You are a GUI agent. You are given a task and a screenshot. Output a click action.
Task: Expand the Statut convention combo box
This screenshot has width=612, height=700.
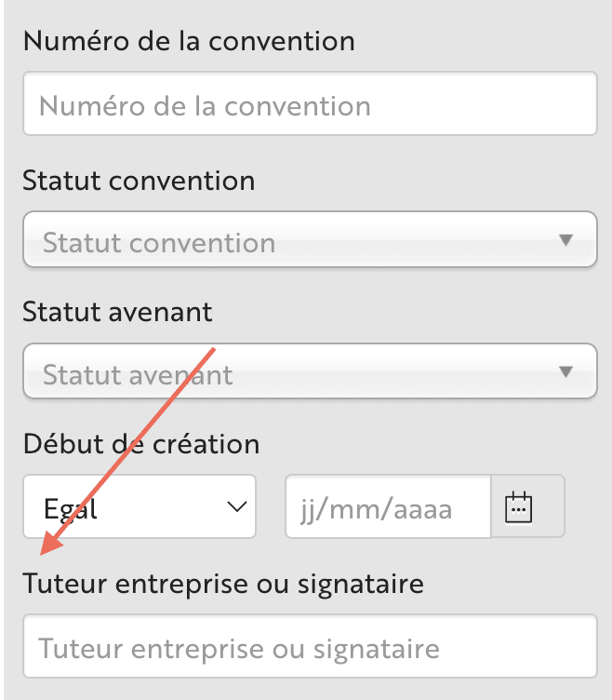click(309, 241)
